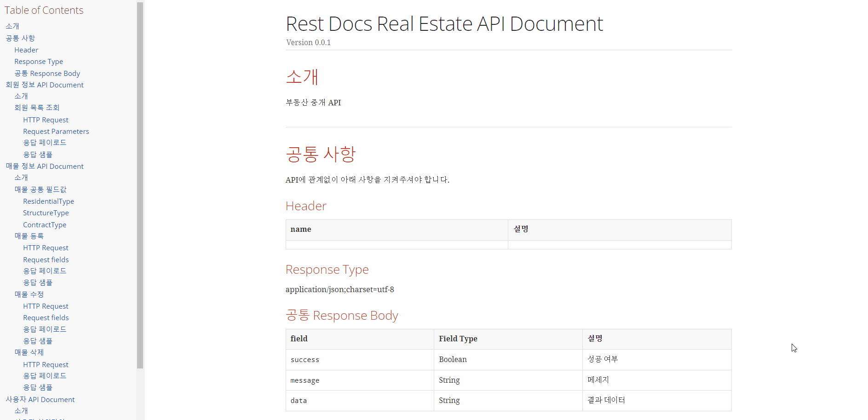Open StructureType in the sidebar

[46, 213]
